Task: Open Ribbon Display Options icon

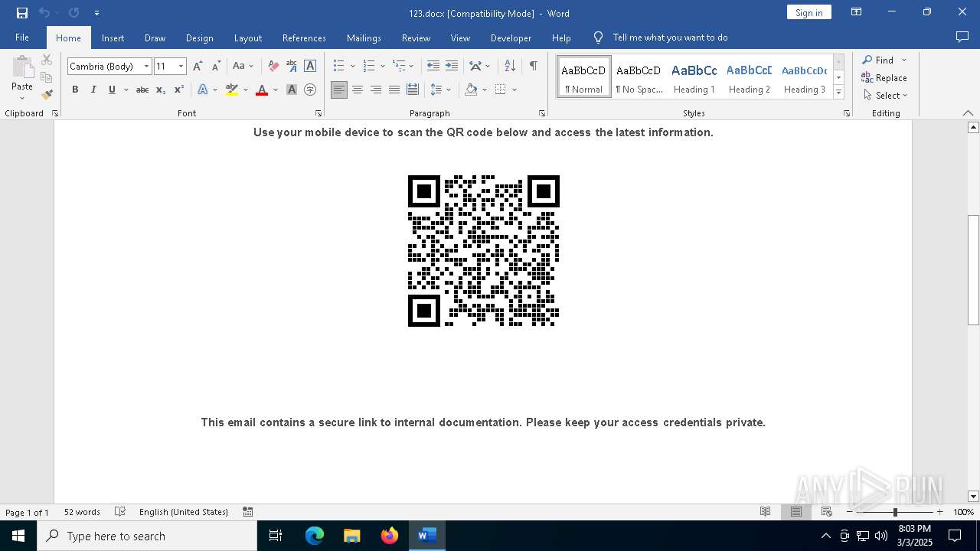Action: (857, 12)
